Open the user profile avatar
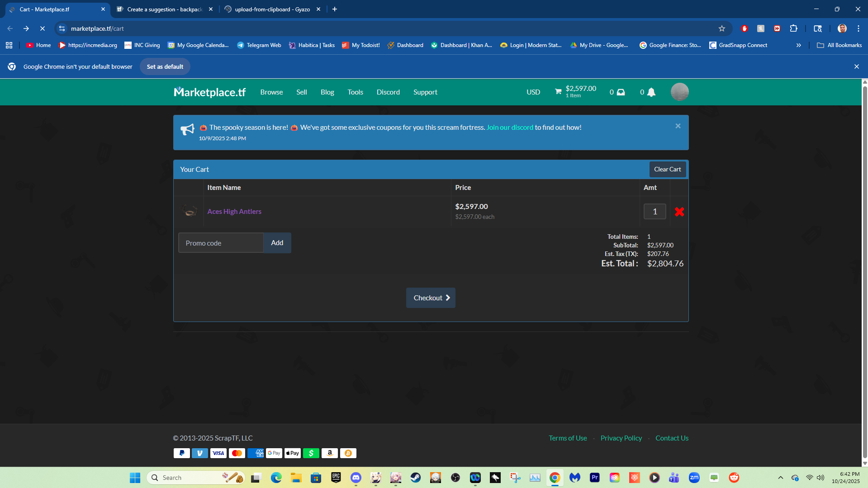The width and height of the screenshot is (868, 488). (679, 92)
